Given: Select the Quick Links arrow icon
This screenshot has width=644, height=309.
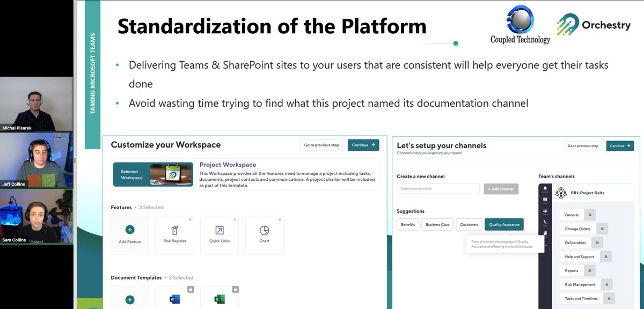Looking at the screenshot, I should click(x=219, y=230).
